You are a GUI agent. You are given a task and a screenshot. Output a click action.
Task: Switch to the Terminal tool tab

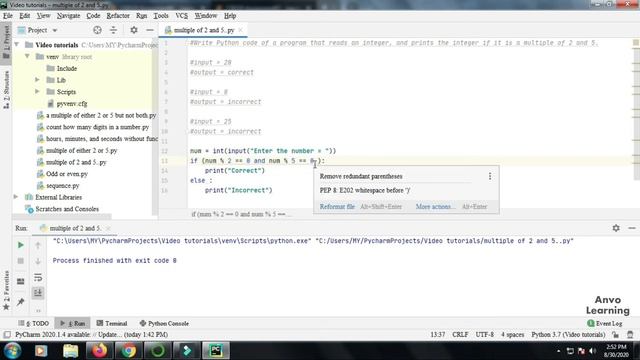[112, 323]
